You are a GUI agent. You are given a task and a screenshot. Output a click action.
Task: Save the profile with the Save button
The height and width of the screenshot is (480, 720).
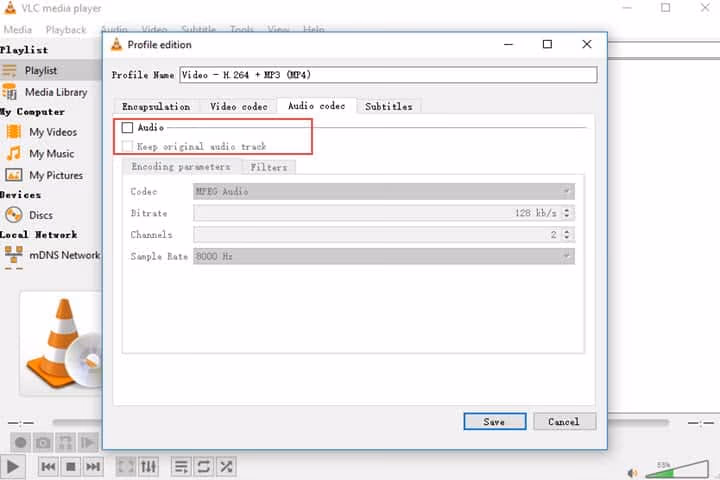494,421
